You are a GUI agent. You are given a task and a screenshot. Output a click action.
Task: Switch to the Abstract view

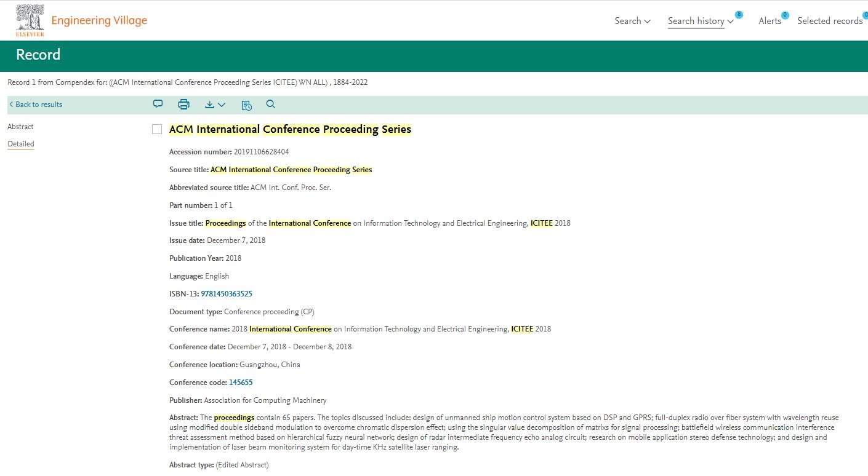point(20,127)
